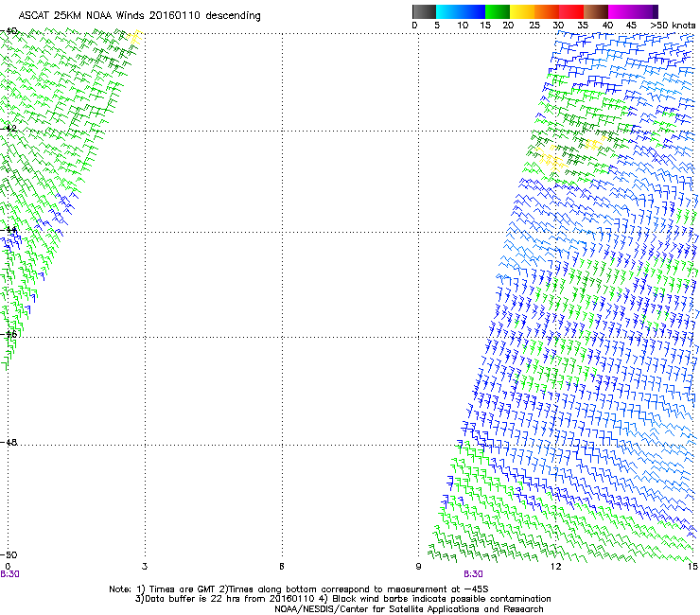Click the '25' legend scale label
The height and width of the screenshot is (615, 700).
click(534, 26)
